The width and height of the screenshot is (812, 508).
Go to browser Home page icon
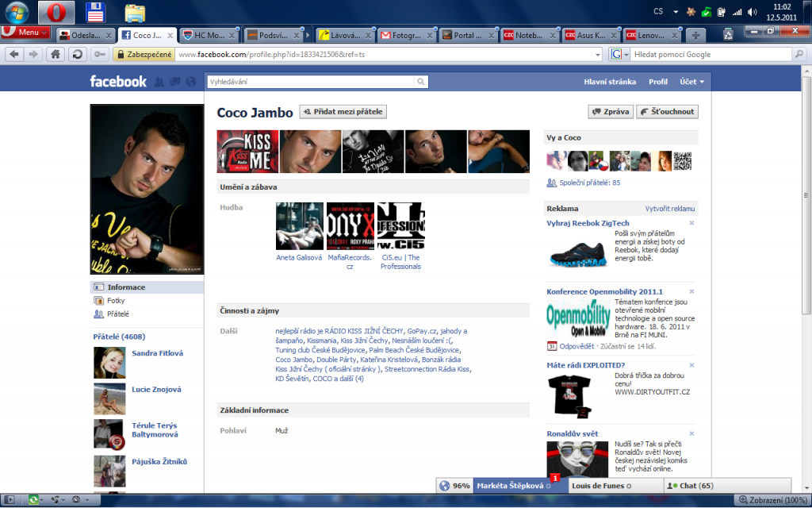56,54
